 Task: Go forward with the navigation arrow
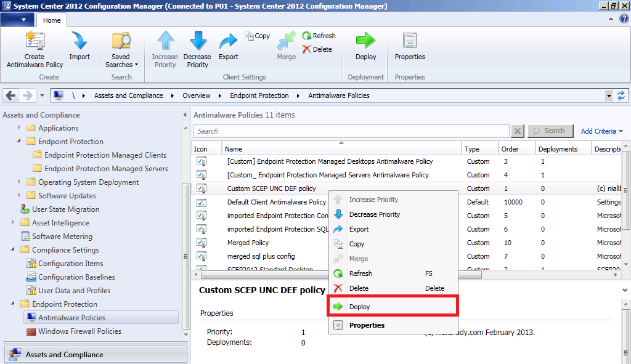(27, 95)
